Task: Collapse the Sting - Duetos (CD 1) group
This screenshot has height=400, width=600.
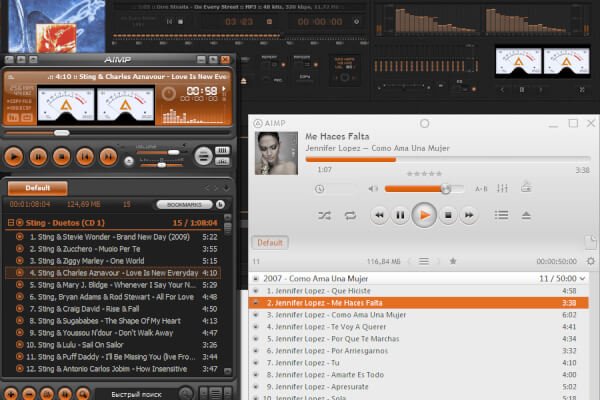Action: tap(11, 222)
